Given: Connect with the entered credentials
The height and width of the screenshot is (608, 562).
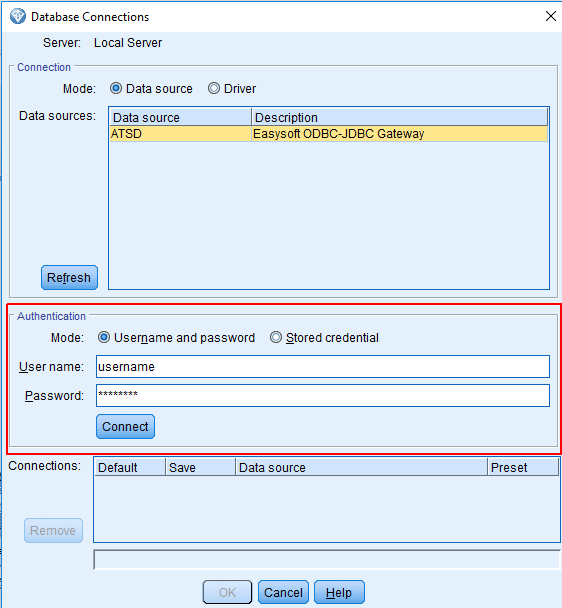Looking at the screenshot, I should coord(125,427).
